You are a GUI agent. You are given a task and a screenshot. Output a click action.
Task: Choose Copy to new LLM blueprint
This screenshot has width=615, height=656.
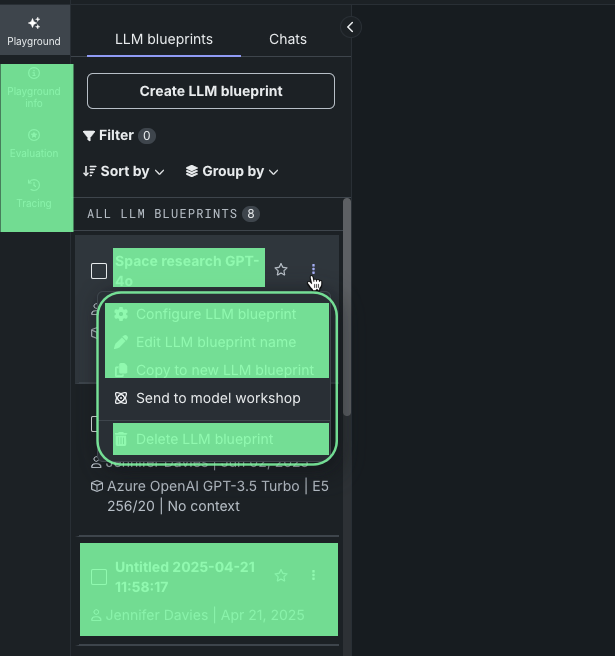click(x=214, y=370)
